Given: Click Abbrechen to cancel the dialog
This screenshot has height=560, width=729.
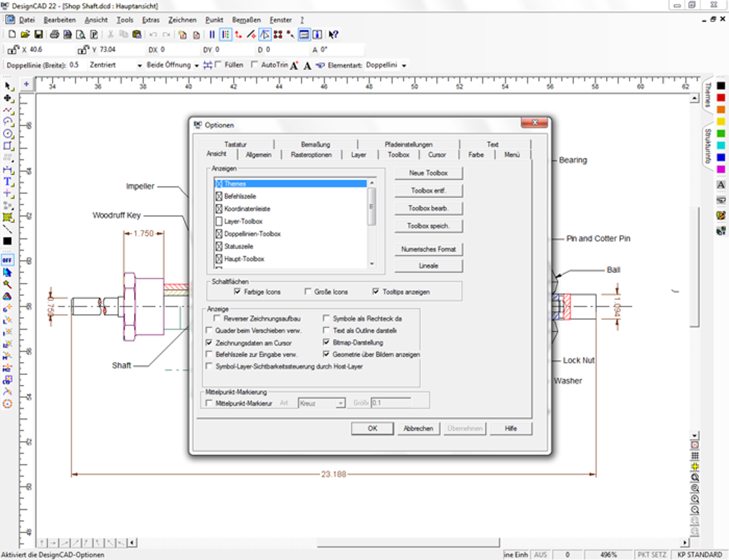Looking at the screenshot, I should (x=418, y=428).
